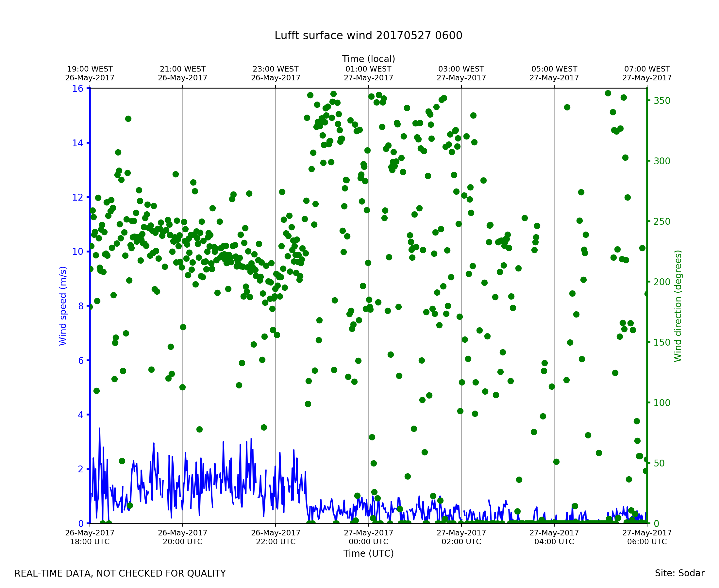Click the '23:00 WEST' top tick label
The image size is (719, 588).
pyautogui.click(x=276, y=69)
